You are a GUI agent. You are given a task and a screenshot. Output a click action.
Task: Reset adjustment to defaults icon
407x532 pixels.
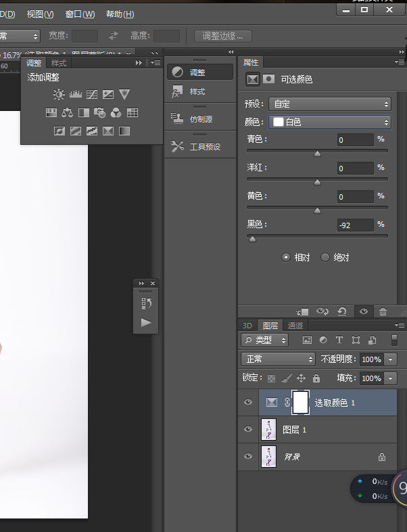[x=342, y=312]
